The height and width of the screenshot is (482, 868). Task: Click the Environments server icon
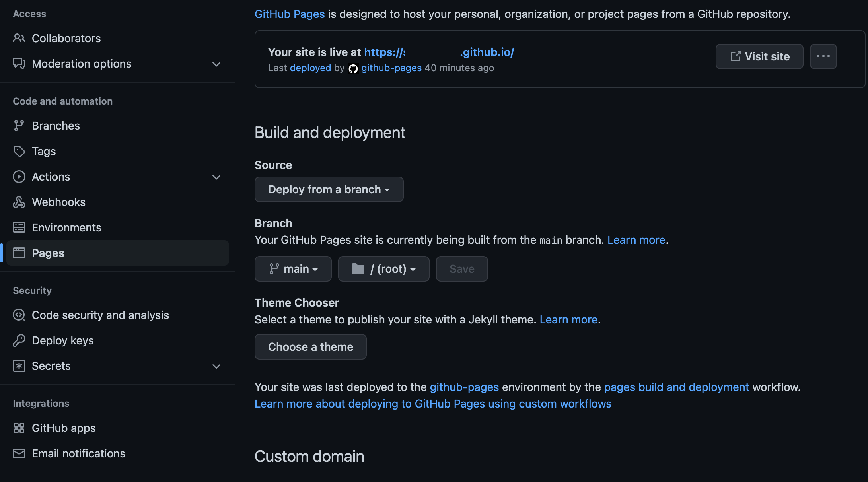click(x=19, y=227)
